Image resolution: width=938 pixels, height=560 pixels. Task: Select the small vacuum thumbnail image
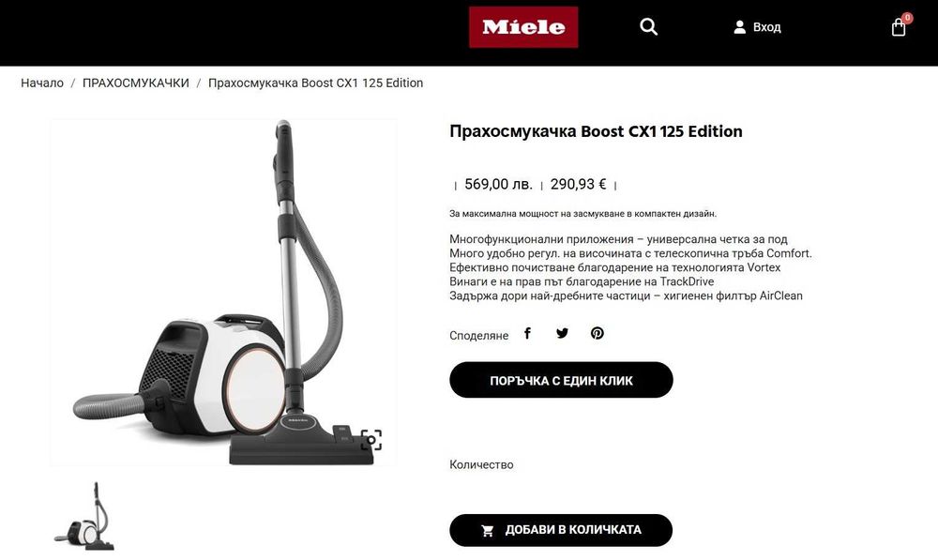coord(84,516)
